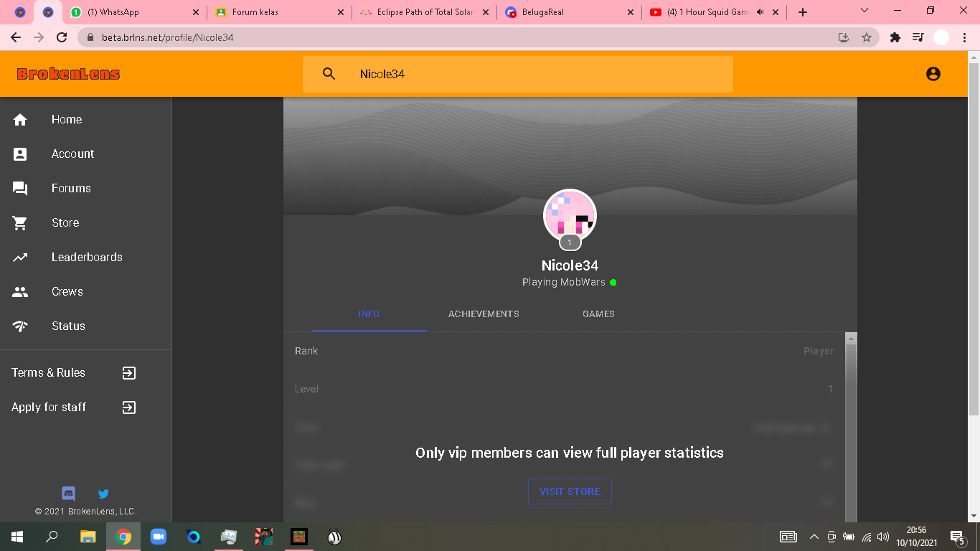
Task: Click the Nicole34 profile avatar
Action: [x=570, y=215]
